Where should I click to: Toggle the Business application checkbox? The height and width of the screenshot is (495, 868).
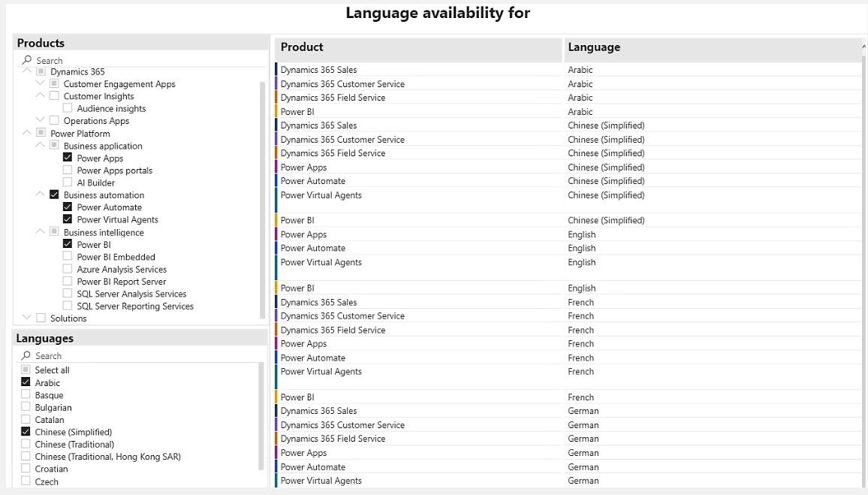point(54,145)
